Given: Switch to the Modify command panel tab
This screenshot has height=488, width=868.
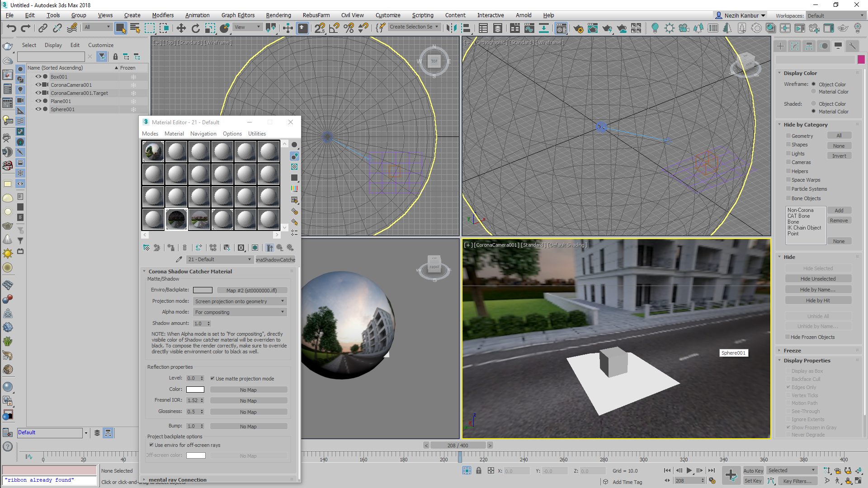Looking at the screenshot, I should point(795,46).
